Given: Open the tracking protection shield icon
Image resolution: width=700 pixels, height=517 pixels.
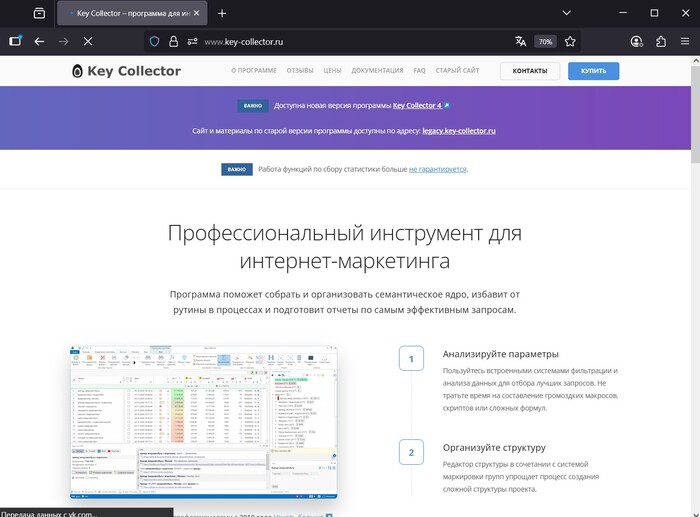Looking at the screenshot, I should [x=154, y=42].
